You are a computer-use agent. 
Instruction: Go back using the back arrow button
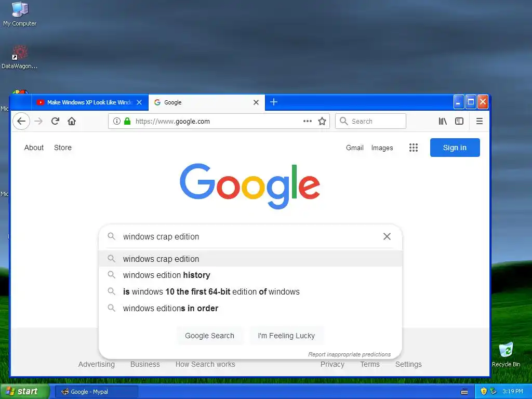[21, 121]
